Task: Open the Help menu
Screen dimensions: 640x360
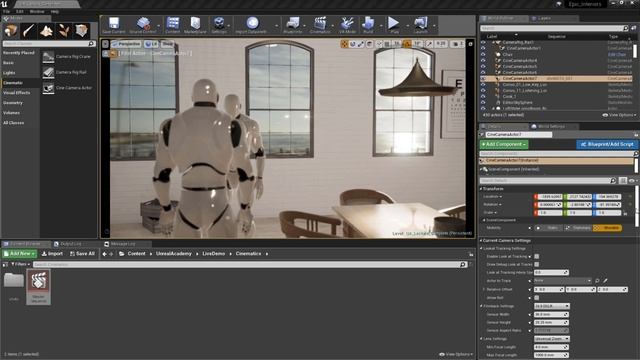Action: [x=55, y=11]
